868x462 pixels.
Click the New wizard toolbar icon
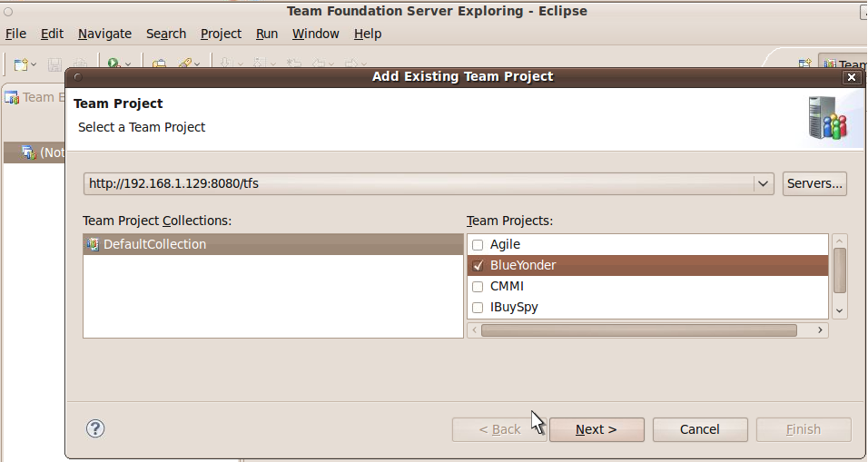point(21,64)
